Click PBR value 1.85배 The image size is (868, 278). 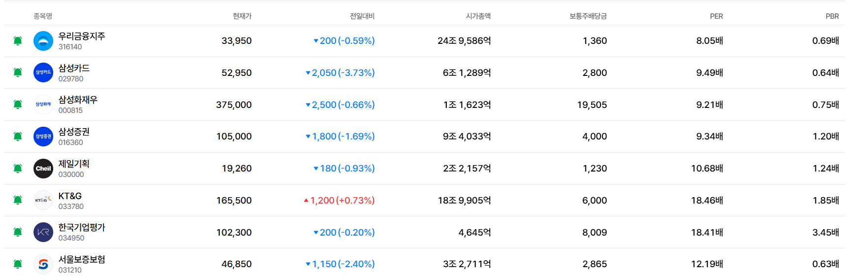coord(826,201)
